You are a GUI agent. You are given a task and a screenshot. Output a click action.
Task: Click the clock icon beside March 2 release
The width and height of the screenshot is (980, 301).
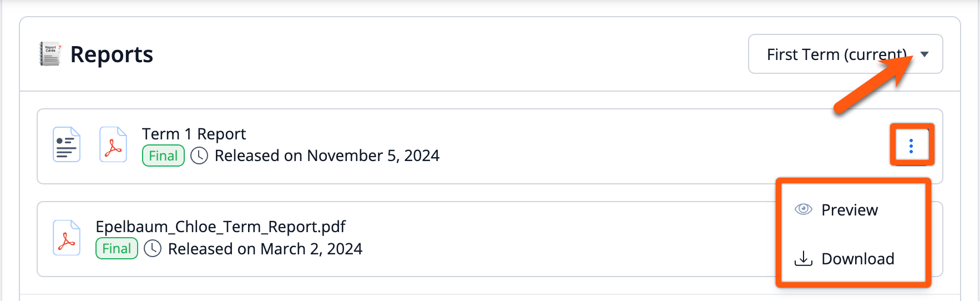(x=153, y=249)
